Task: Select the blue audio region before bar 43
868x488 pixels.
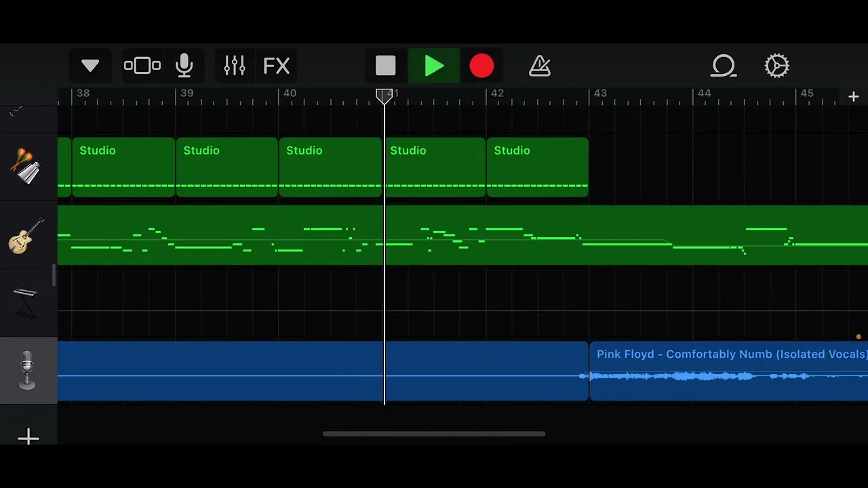Action: [x=323, y=371]
